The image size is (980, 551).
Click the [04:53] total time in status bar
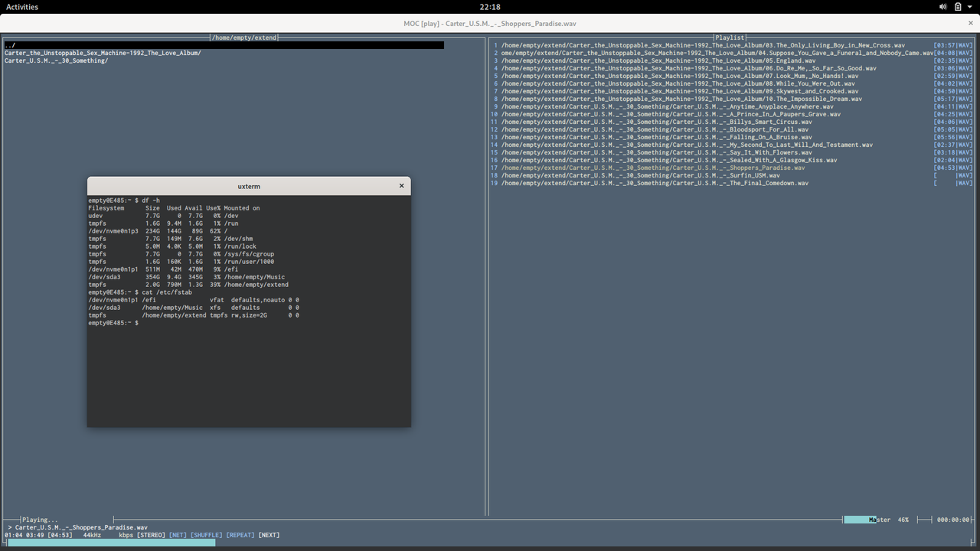(60, 535)
